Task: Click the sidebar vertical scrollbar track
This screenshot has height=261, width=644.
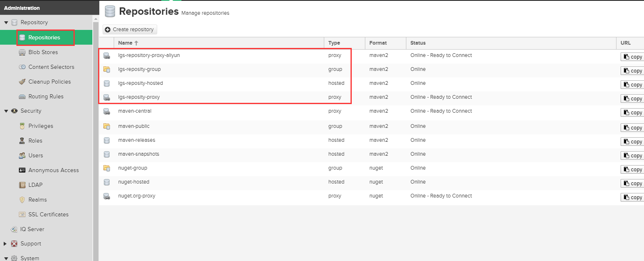Action: coord(96,141)
